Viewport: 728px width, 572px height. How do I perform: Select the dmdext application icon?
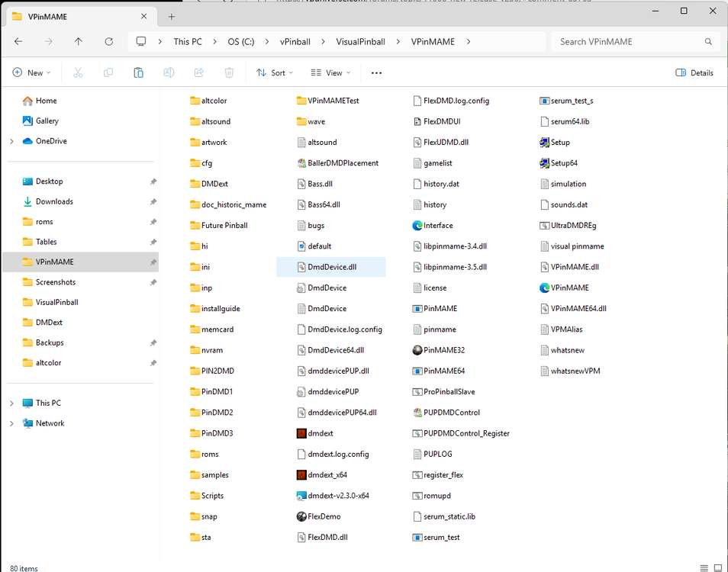click(x=301, y=433)
